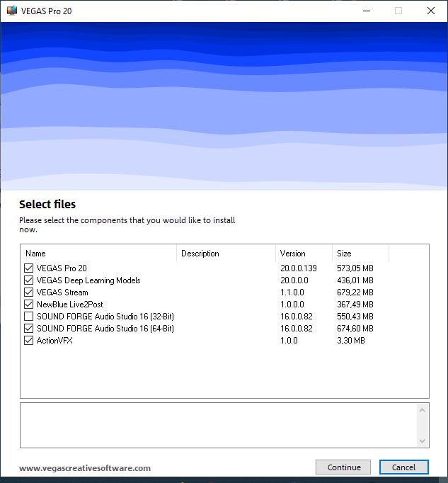448x483 pixels.
Task: Minimize the VEGAS Pro 20 installer window
Action: 367,11
